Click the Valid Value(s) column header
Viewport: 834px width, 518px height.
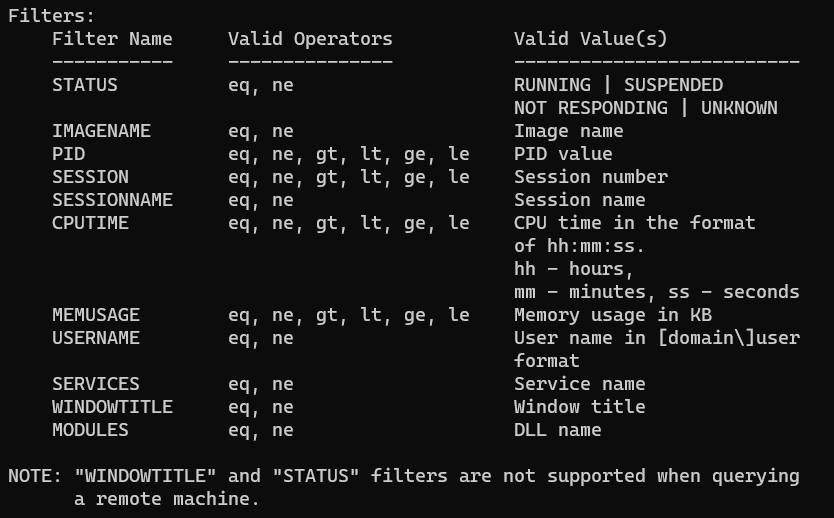[x=590, y=39]
